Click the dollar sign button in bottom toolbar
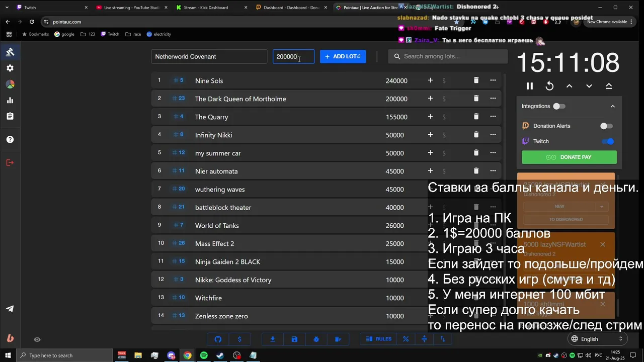Image resolution: width=644 pixels, height=362 pixels. pyautogui.click(x=239, y=339)
